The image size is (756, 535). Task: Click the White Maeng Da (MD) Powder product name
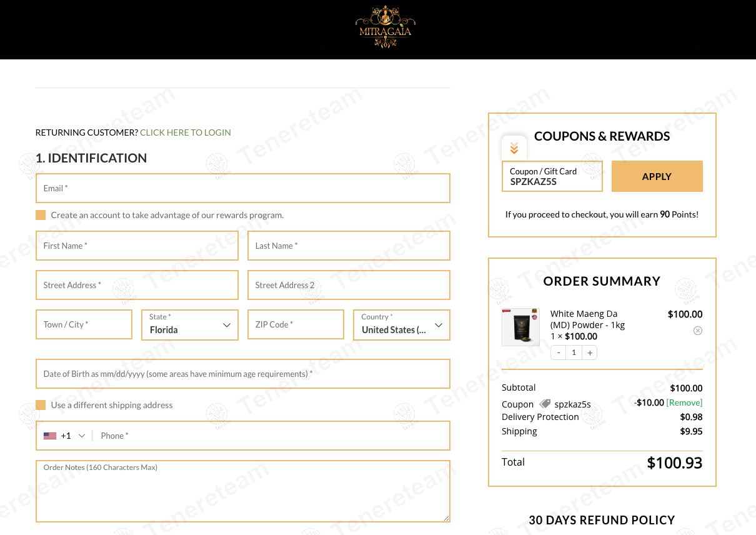click(587, 319)
